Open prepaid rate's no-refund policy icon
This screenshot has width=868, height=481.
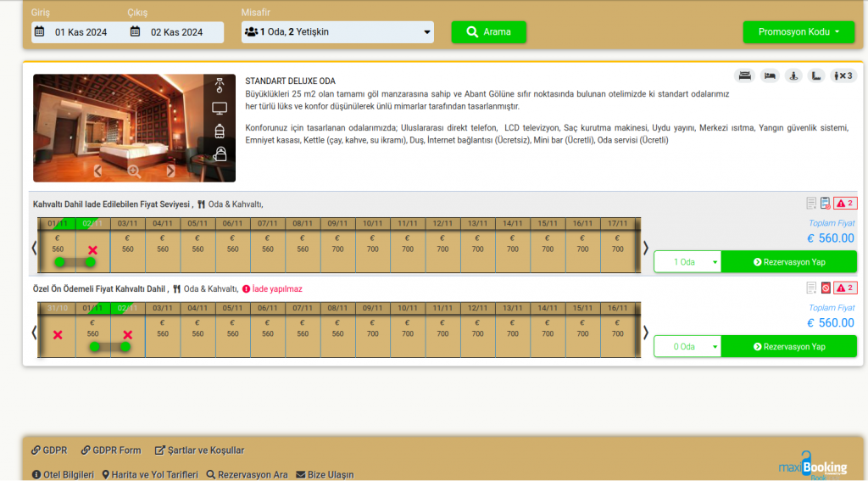click(x=826, y=288)
